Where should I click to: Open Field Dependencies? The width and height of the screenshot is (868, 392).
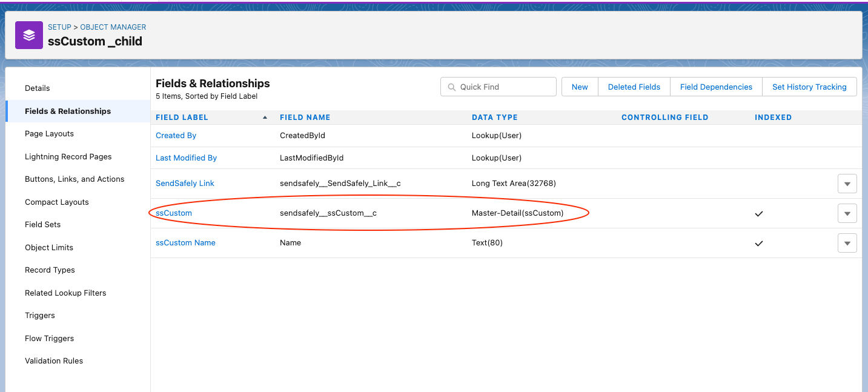pos(716,87)
